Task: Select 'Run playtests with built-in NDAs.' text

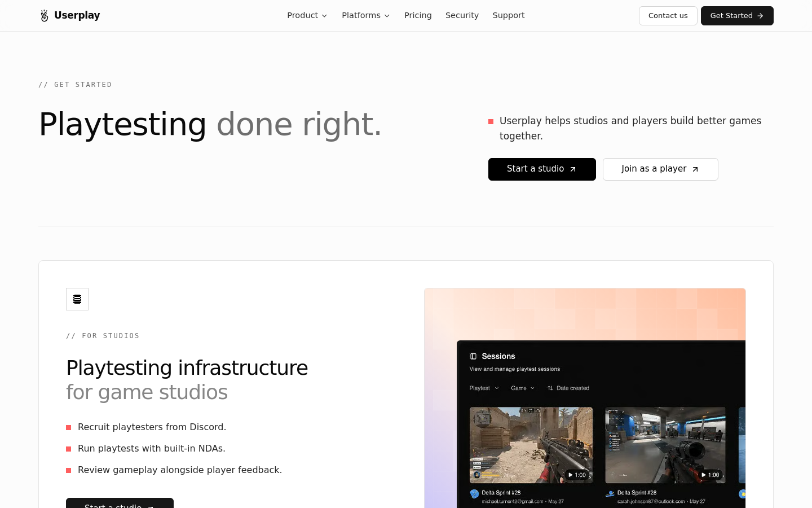Action: pyautogui.click(x=152, y=449)
